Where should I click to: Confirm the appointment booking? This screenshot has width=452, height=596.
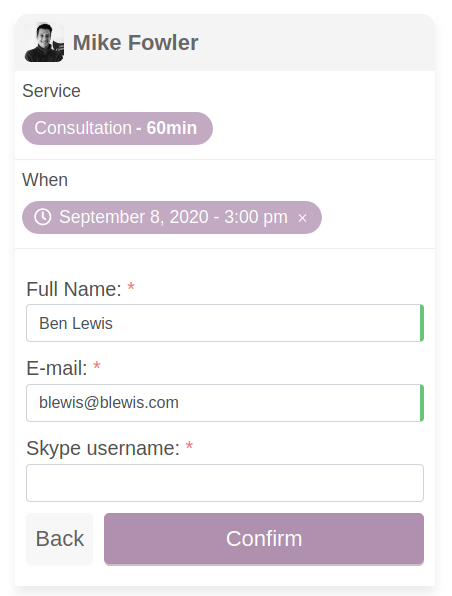(264, 539)
